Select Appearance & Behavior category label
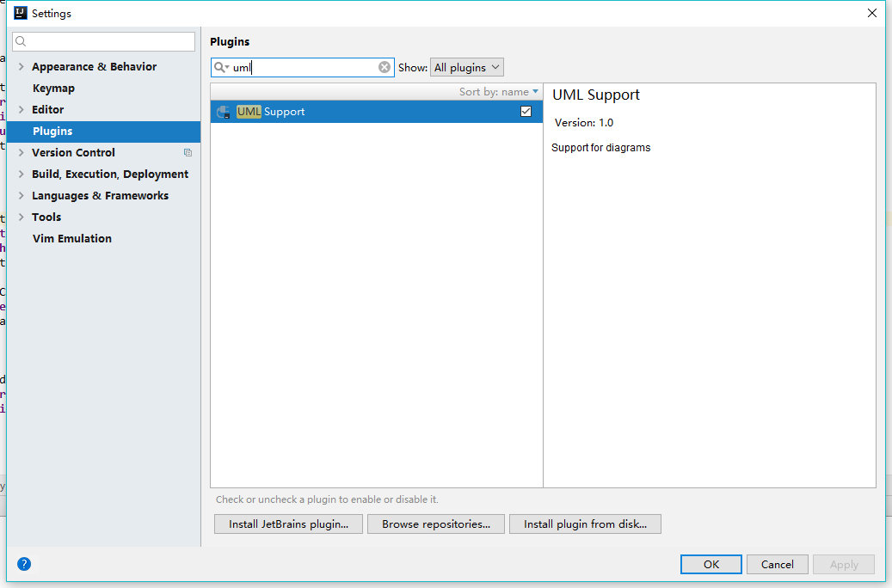 (x=94, y=66)
